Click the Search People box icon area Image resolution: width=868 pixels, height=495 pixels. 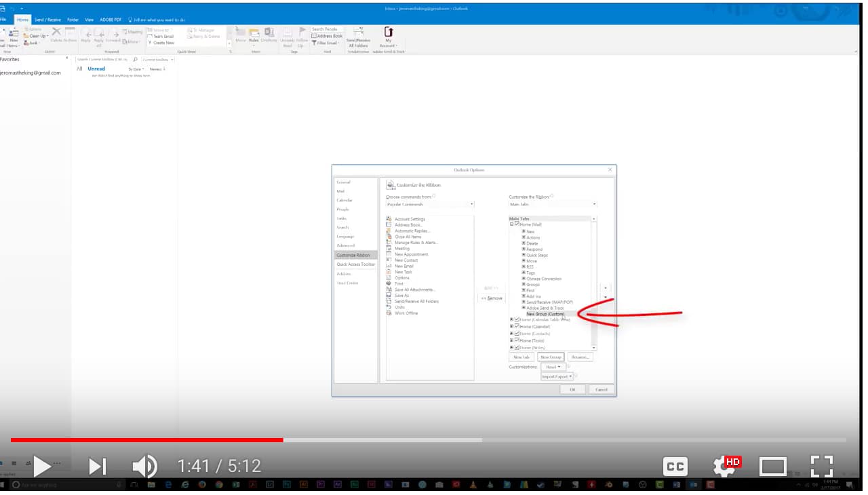(324, 28)
